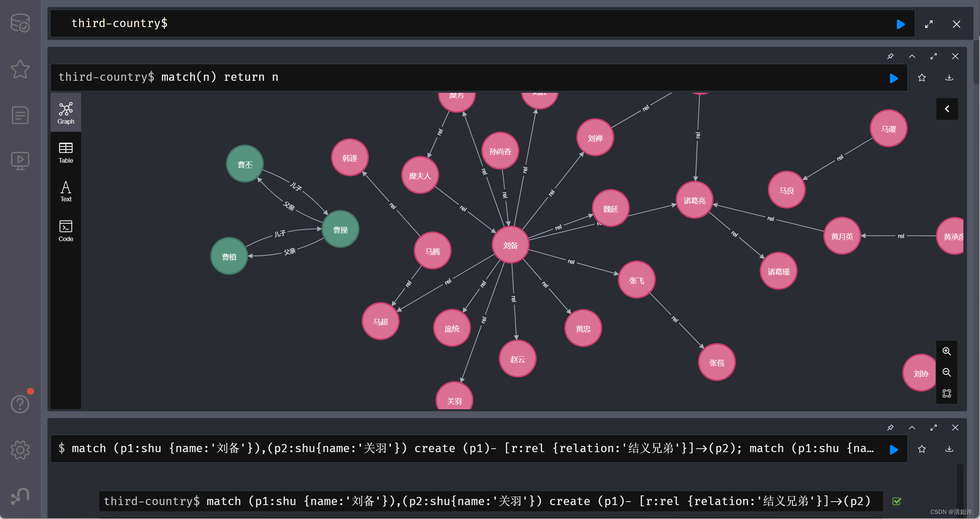
Task: Save match(n) query as favorite
Action: pyautogui.click(x=922, y=78)
